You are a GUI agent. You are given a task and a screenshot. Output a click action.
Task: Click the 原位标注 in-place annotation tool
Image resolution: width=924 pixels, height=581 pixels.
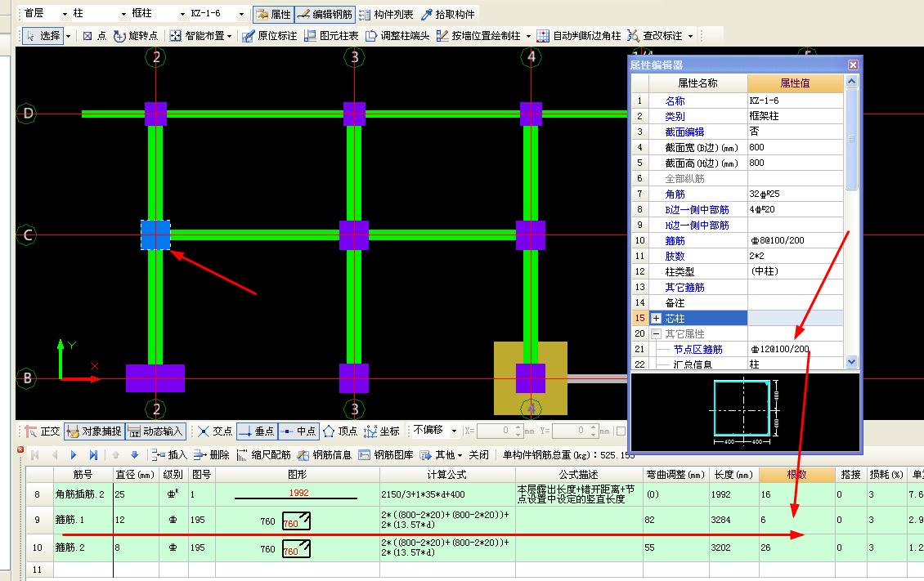tap(269, 36)
